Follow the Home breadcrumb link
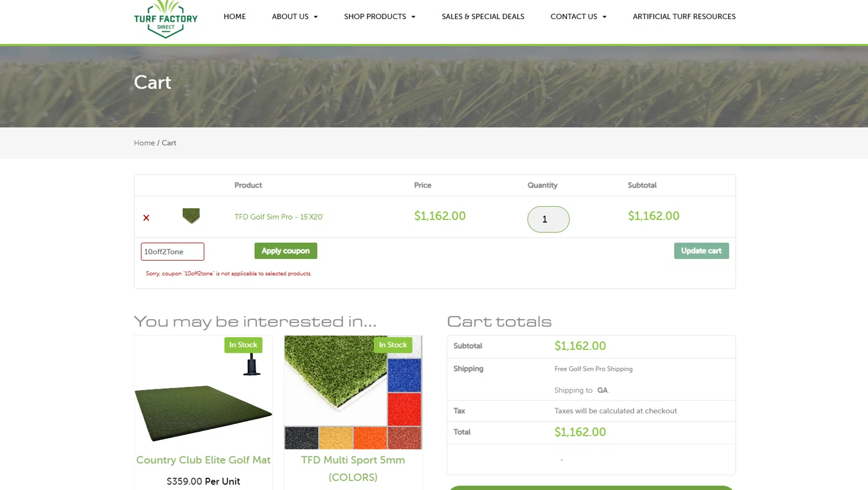This screenshot has width=868, height=490. pos(144,143)
